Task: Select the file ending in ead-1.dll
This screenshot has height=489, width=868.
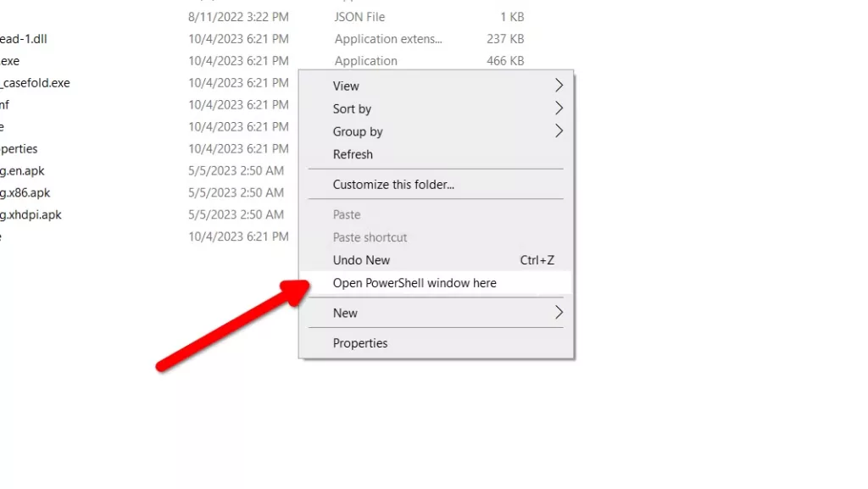Action: (x=24, y=39)
